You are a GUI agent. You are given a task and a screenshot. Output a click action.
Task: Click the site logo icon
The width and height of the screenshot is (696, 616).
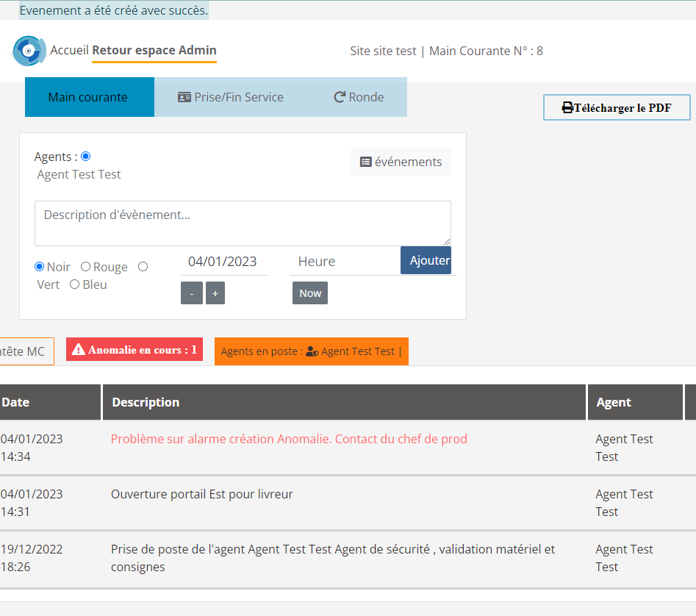point(29,51)
